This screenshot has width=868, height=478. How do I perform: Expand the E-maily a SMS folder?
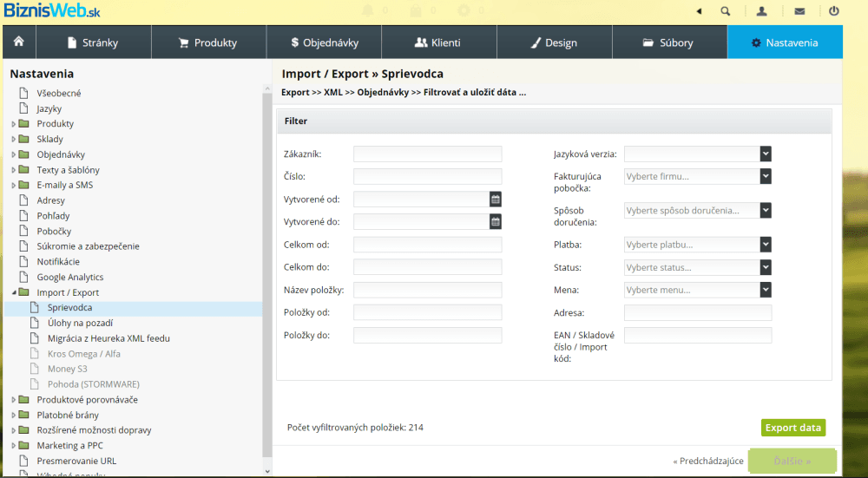[14, 186]
